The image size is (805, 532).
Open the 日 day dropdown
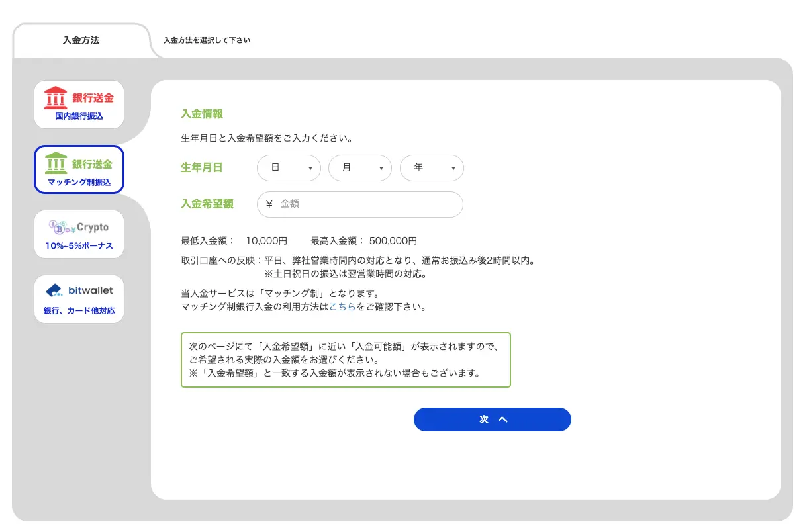click(x=289, y=168)
